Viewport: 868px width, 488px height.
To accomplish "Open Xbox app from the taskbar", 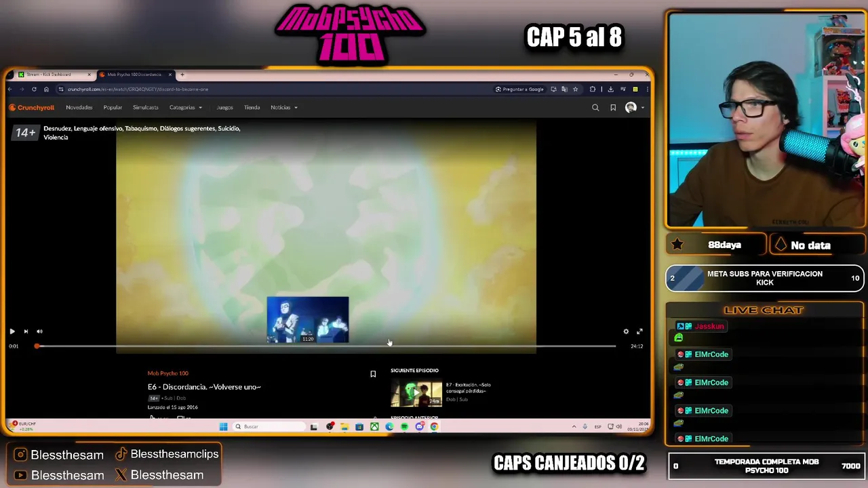I will (374, 426).
